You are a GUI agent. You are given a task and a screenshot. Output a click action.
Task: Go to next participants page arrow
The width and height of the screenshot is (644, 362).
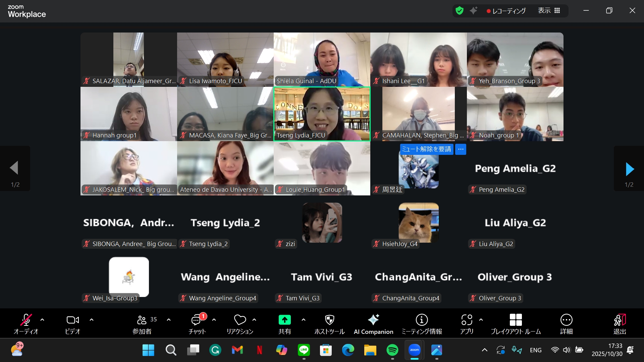pos(630,169)
